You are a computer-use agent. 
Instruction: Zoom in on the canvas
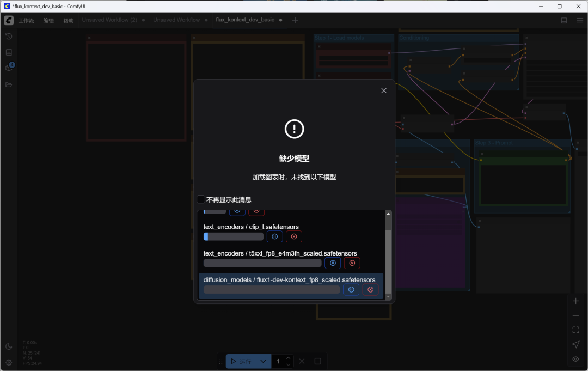click(575, 301)
